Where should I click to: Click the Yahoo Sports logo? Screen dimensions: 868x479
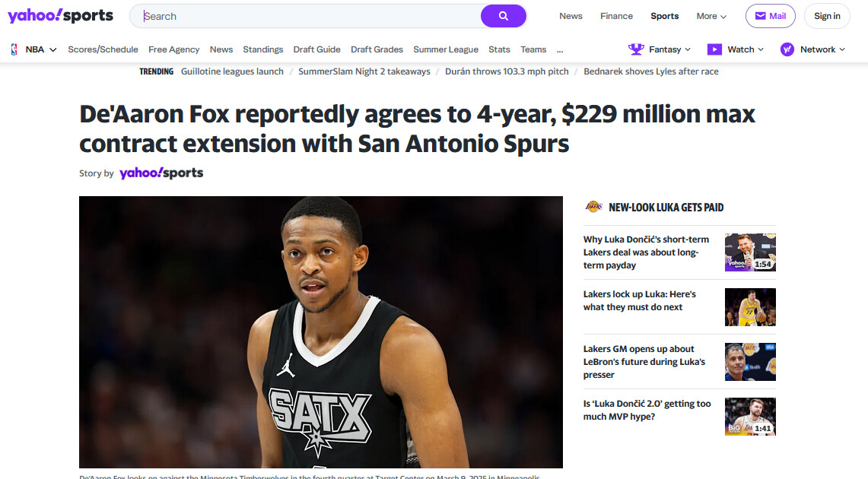61,16
